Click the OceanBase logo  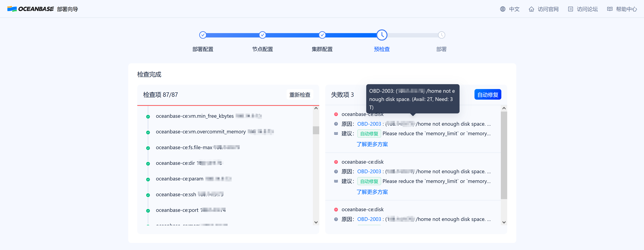click(x=30, y=9)
